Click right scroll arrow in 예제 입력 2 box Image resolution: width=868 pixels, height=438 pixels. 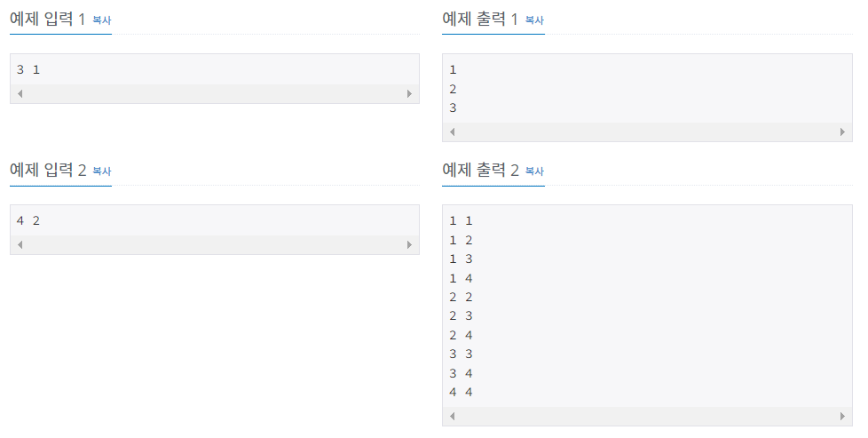tap(410, 244)
